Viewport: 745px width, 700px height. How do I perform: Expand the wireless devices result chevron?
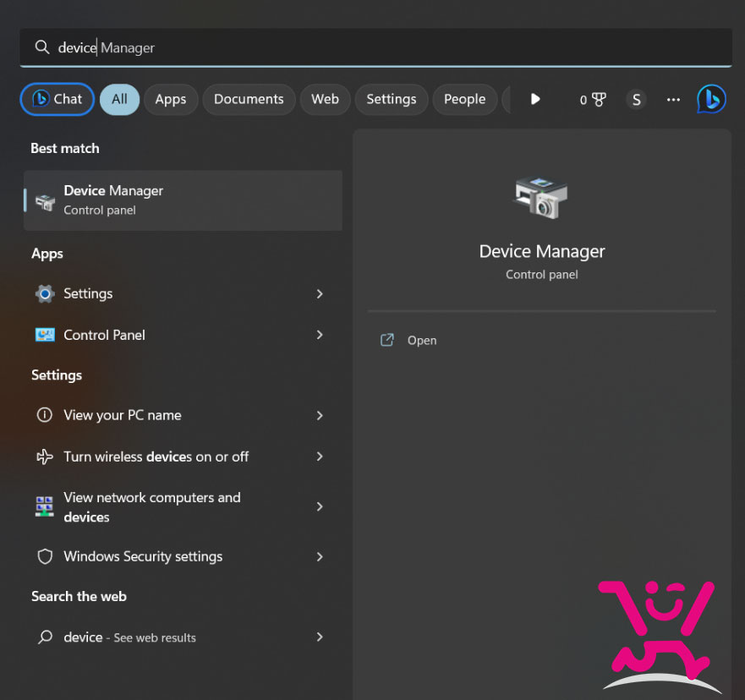(320, 457)
